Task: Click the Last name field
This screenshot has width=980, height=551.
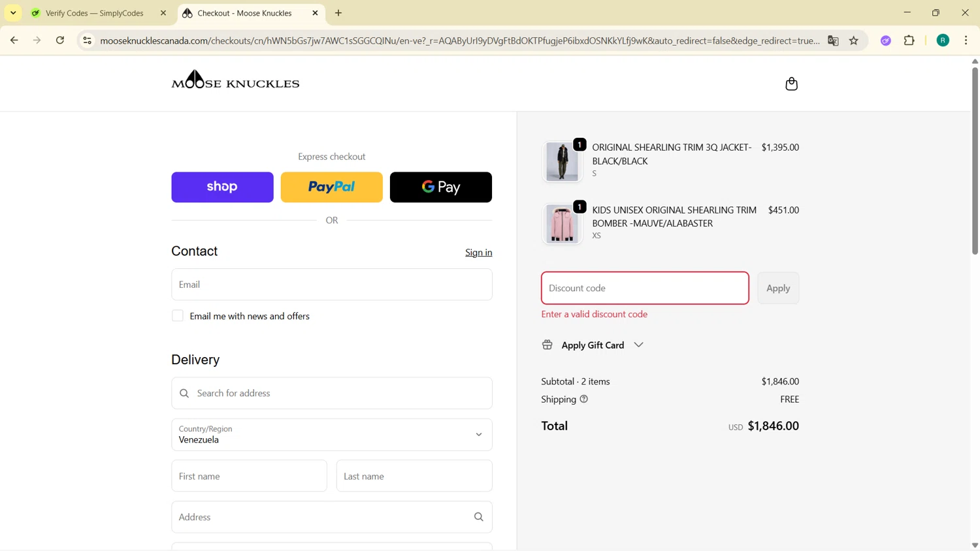Action: 414,476
